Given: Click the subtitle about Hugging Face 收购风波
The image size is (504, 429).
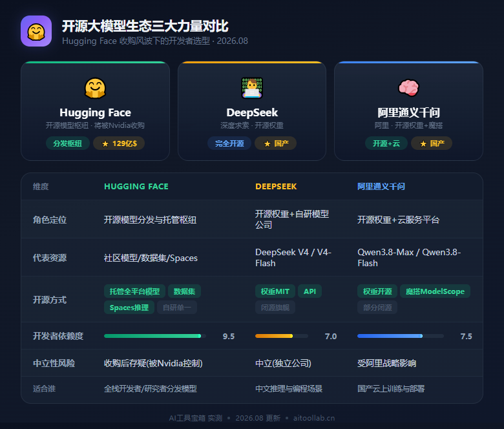Looking at the screenshot, I should (x=155, y=41).
